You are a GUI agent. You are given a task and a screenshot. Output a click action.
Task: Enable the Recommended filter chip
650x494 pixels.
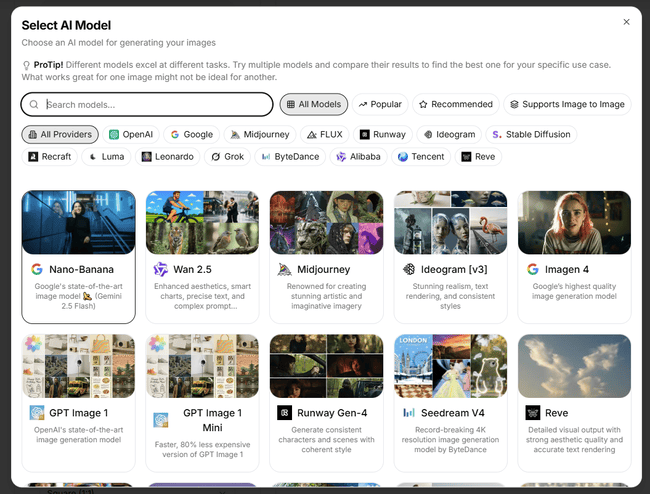tap(456, 104)
